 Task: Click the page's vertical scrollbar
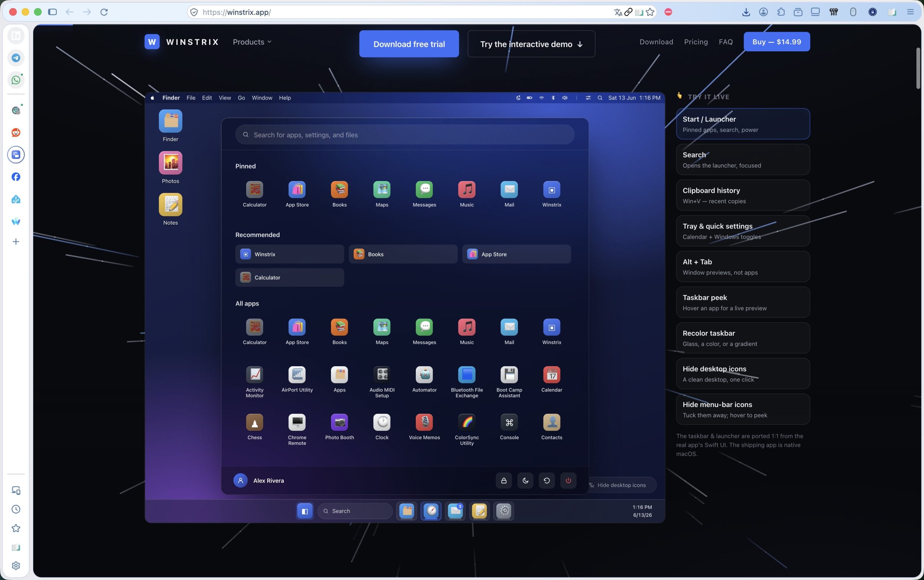(918, 68)
